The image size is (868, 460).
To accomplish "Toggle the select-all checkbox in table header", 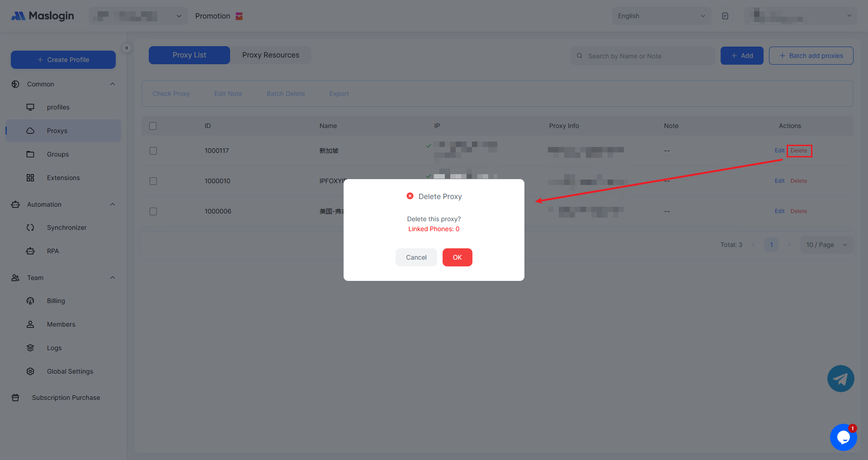I will click(153, 126).
